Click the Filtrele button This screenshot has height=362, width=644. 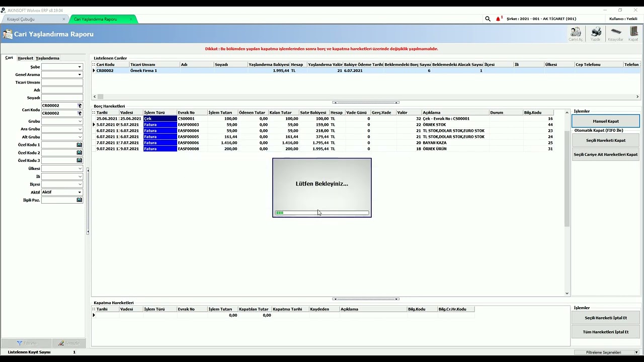pos(26,343)
